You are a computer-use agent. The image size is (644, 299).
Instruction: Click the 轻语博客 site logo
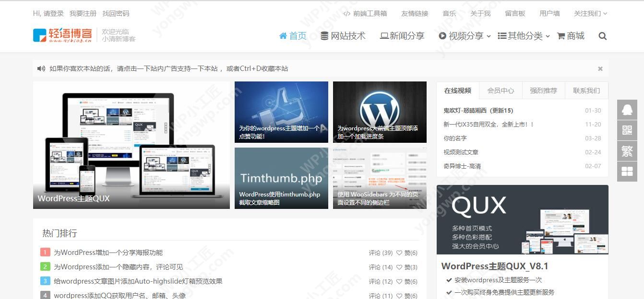pyautogui.click(x=62, y=35)
